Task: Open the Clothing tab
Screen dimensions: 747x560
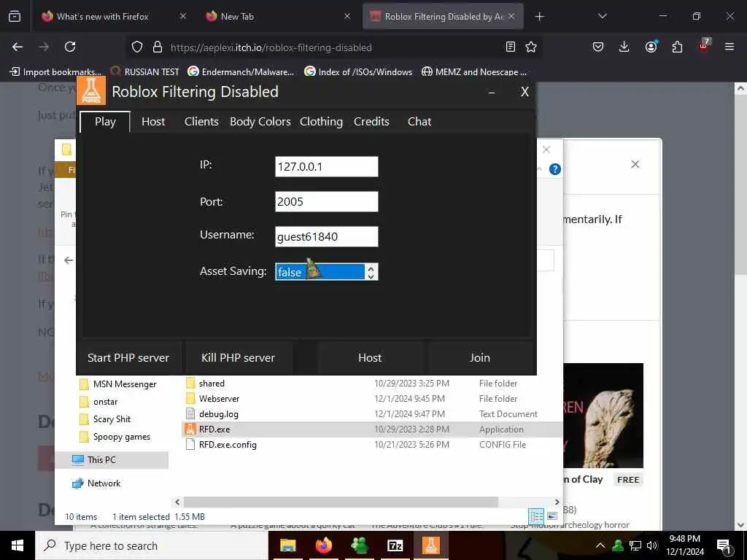Action: pos(321,122)
